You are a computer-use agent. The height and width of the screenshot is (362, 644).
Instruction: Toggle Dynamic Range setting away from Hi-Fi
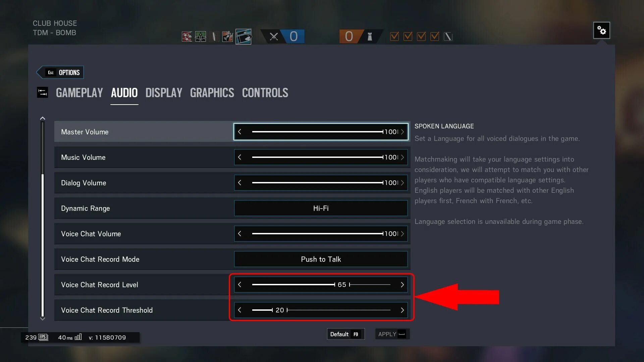320,208
